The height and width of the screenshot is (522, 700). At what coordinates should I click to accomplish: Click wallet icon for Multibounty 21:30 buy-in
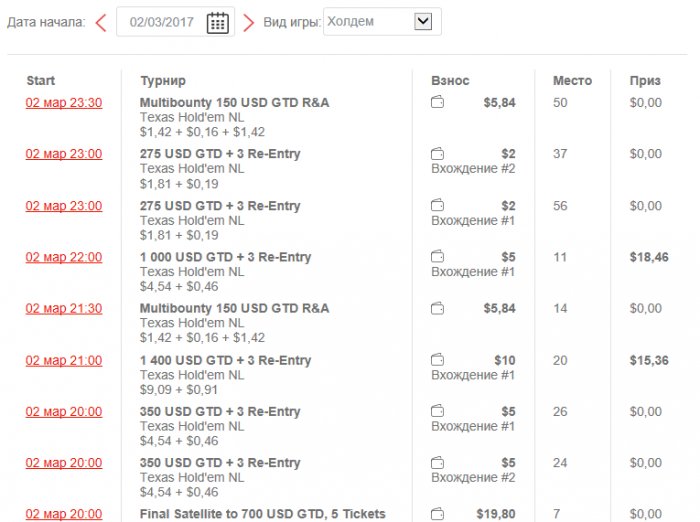click(x=438, y=308)
